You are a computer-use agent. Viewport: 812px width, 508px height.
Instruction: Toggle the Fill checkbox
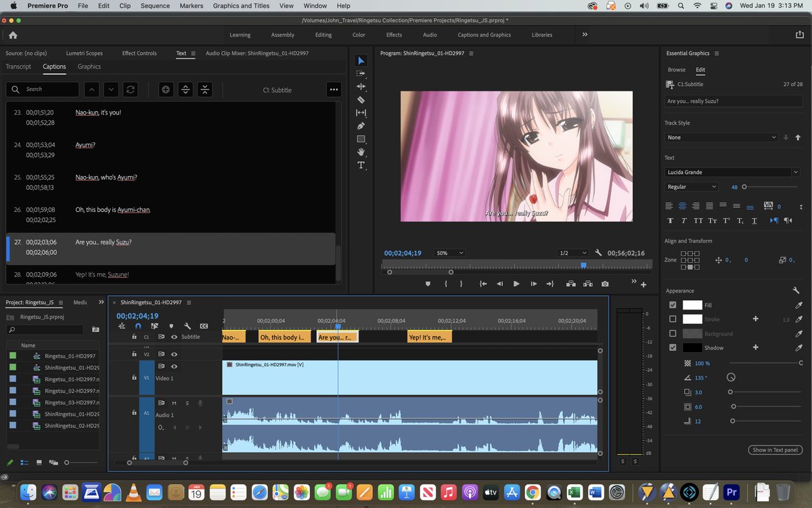673,305
